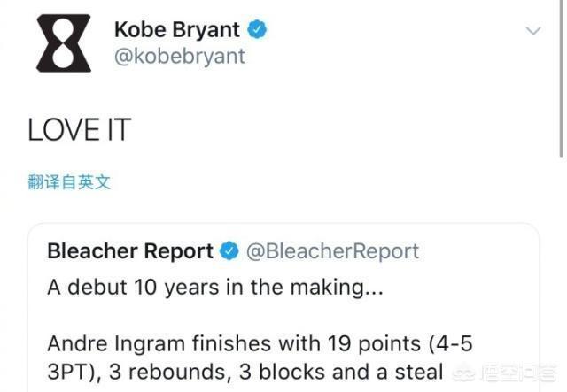Click Kobe Bryant's profile avatar logo
The width and height of the screenshot is (567, 392).
63,42
